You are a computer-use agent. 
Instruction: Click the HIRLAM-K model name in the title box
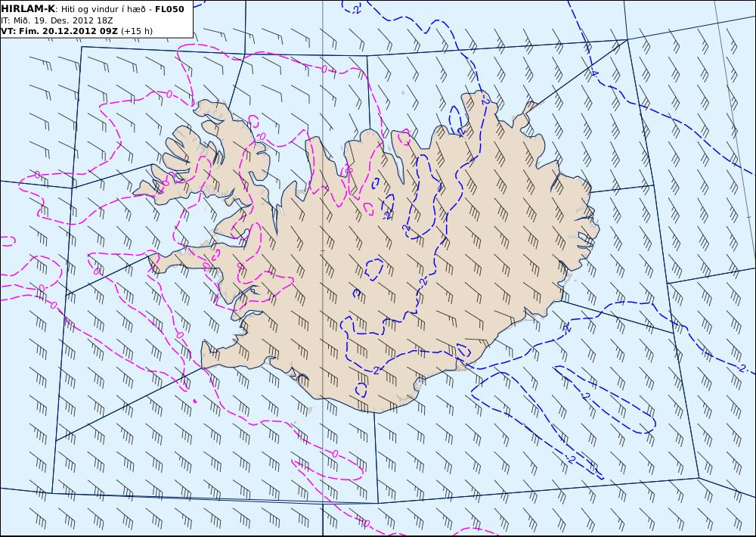[x=28, y=8]
